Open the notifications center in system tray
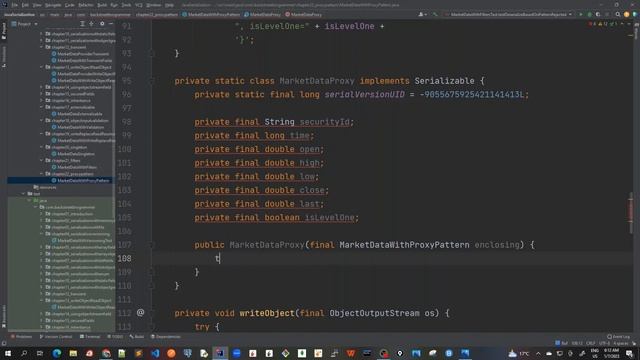 (x=630, y=353)
